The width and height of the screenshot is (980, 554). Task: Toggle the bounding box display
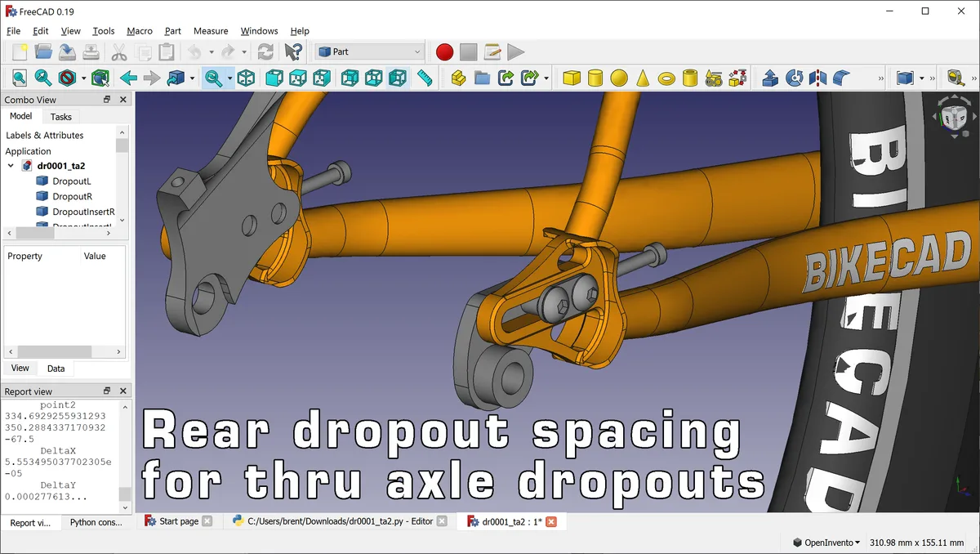point(100,78)
